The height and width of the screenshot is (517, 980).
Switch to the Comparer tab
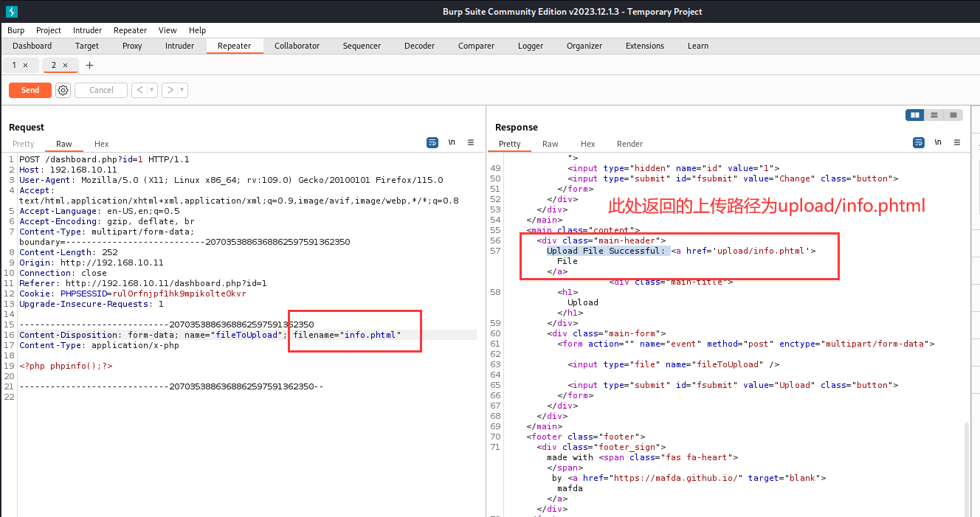476,46
